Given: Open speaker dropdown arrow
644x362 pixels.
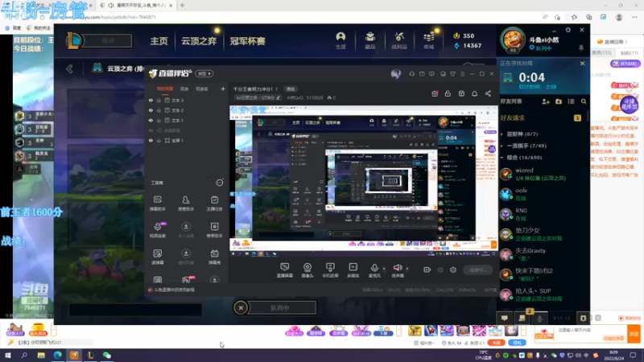Looking at the screenshot, I should (x=407, y=269).
